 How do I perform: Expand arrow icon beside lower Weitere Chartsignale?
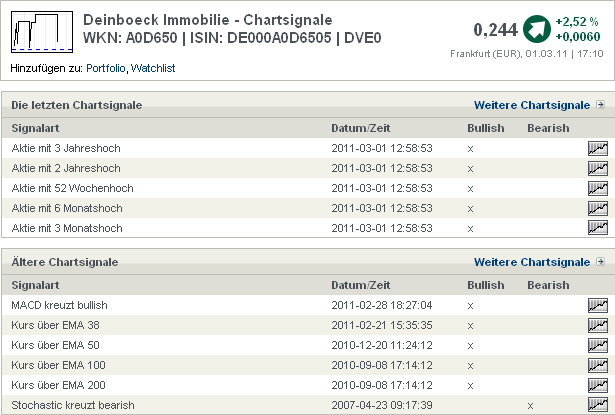600,262
